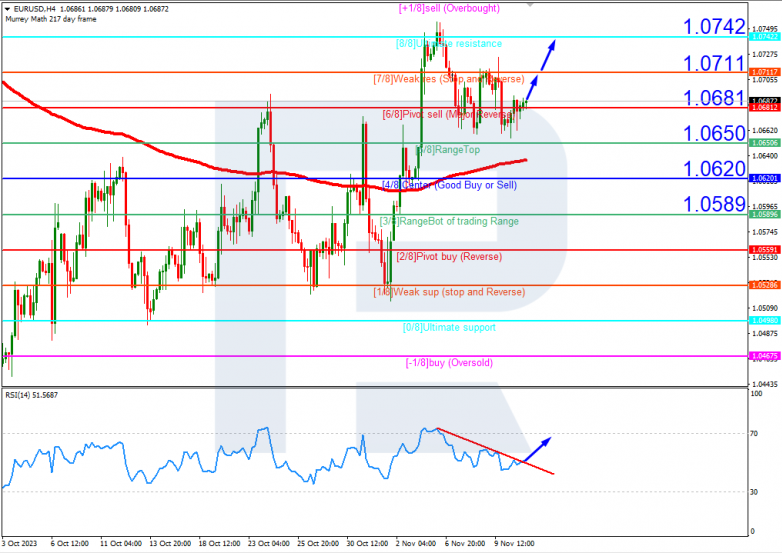Screen dimensions: 782x553
Task: Click the '6 Nov 20:00' time axis label
Action: coord(465,543)
